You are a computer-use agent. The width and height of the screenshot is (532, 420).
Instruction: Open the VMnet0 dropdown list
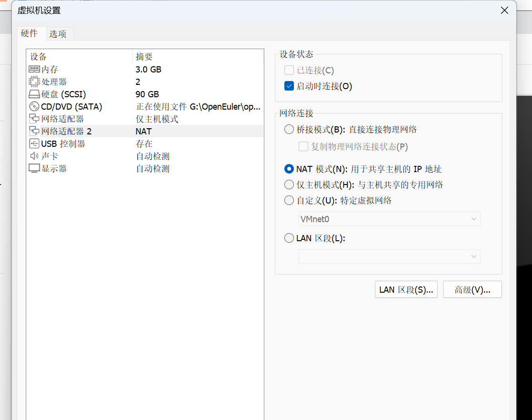[389, 219]
